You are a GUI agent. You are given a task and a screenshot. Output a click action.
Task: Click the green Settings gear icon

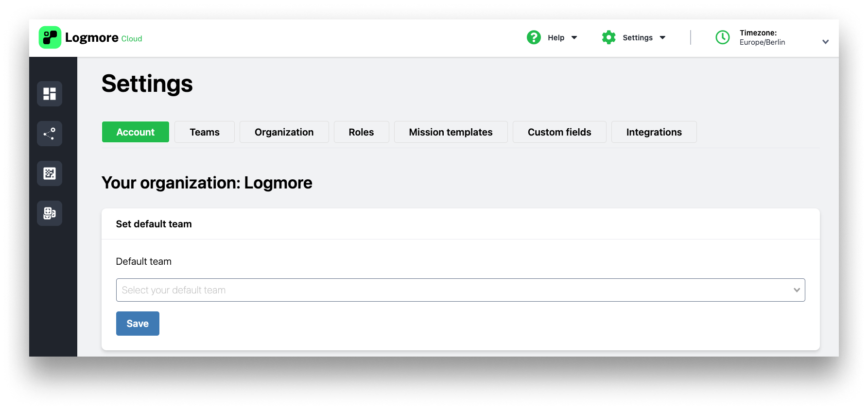[608, 37]
